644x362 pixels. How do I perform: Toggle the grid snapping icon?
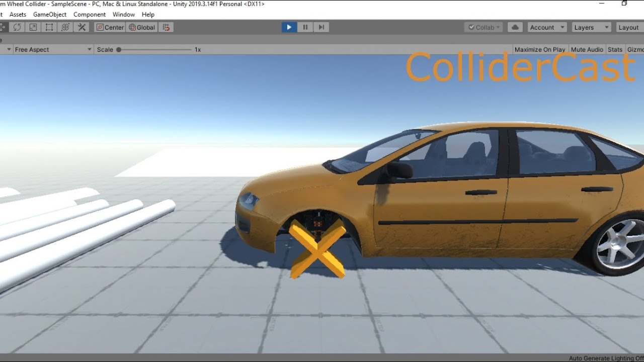(x=167, y=27)
